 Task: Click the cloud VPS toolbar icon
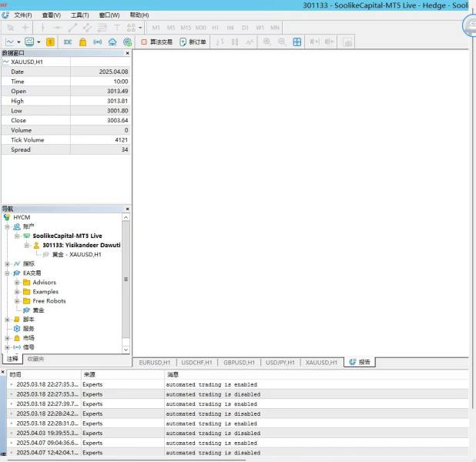click(112, 42)
